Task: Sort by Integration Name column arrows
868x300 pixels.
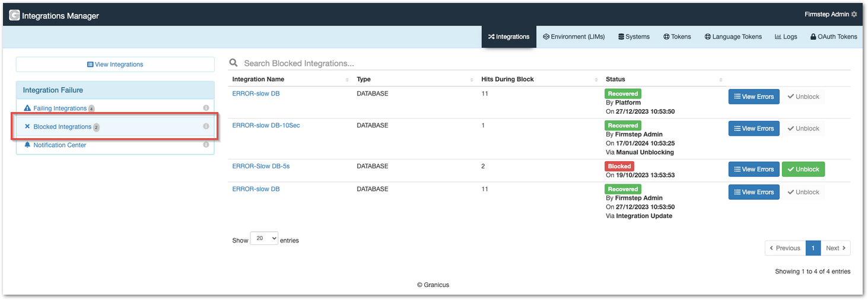Action: [347, 79]
